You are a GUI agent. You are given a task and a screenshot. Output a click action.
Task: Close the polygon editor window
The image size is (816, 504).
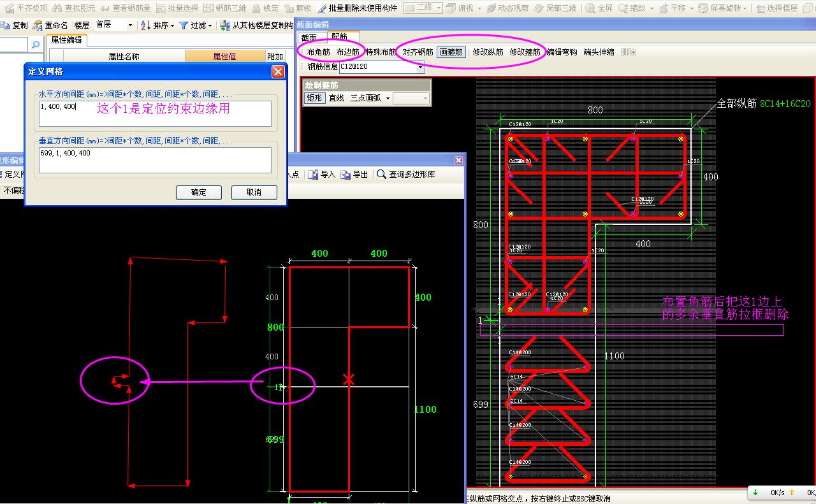(458, 161)
